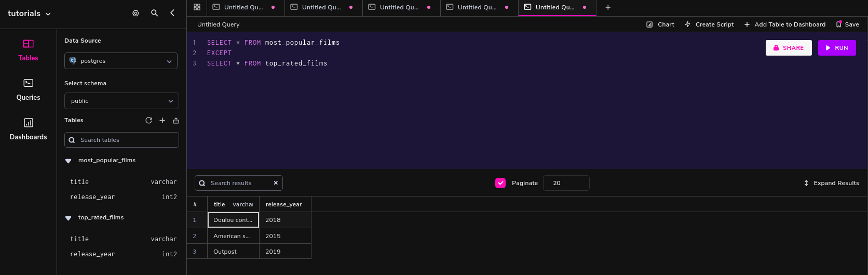
Task: Open the Tables section icon
Action: coord(29,44)
